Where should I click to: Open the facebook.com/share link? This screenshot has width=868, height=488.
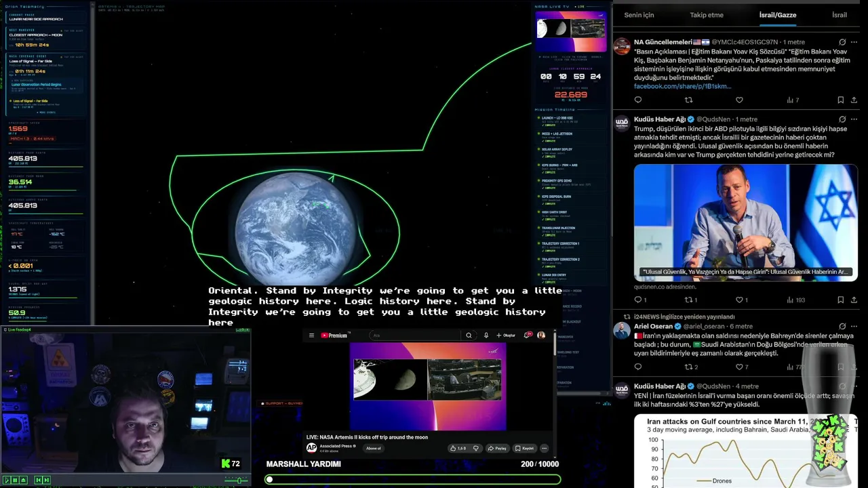682,86
